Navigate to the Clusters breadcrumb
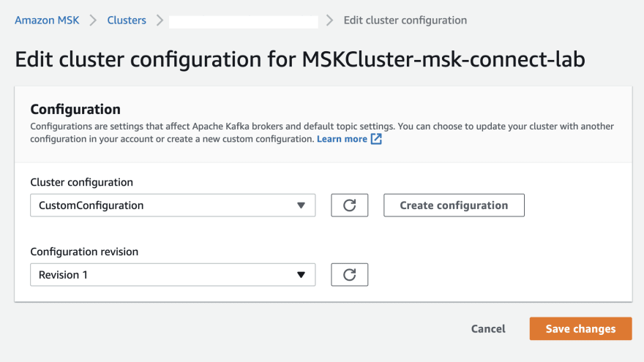644x362 pixels. (x=127, y=20)
